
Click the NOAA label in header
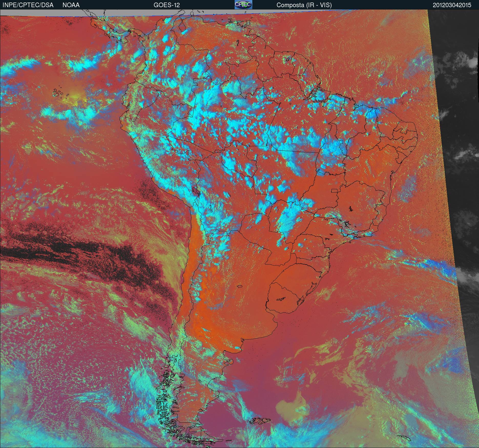(71, 5)
